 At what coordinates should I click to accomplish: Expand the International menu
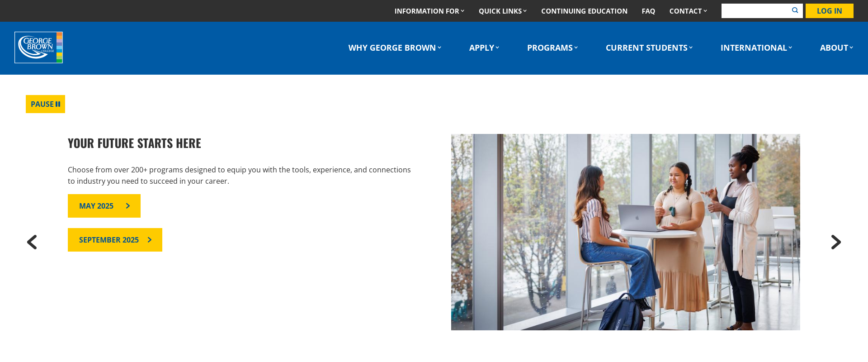756,48
